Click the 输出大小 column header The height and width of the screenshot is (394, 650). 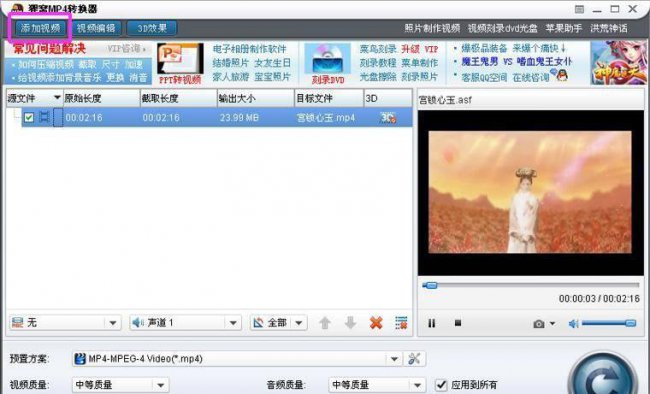click(x=255, y=98)
